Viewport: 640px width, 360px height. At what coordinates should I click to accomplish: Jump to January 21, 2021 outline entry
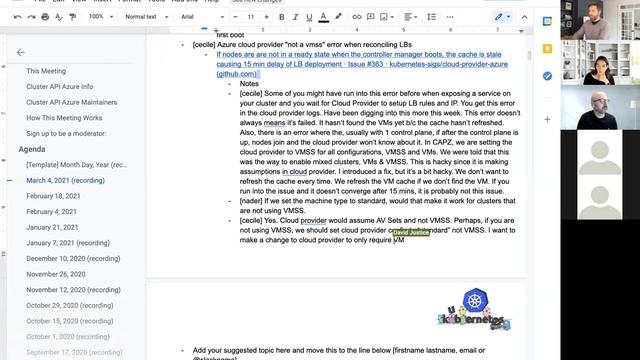(x=52, y=227)
